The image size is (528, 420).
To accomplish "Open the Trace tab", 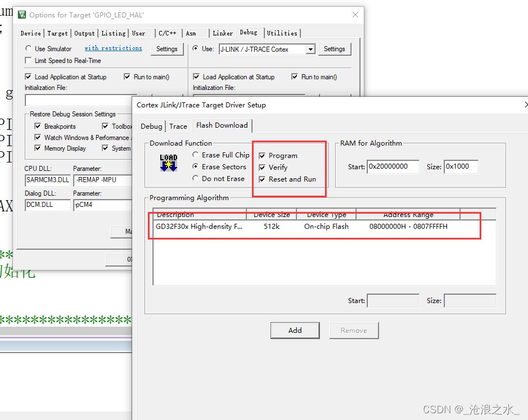I will tap(178, 126).
